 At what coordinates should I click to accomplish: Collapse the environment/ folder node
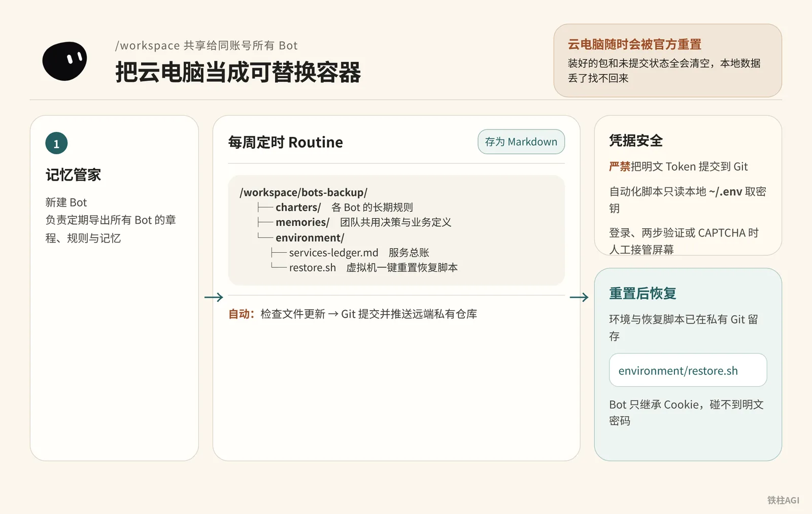tap(310, 237)
